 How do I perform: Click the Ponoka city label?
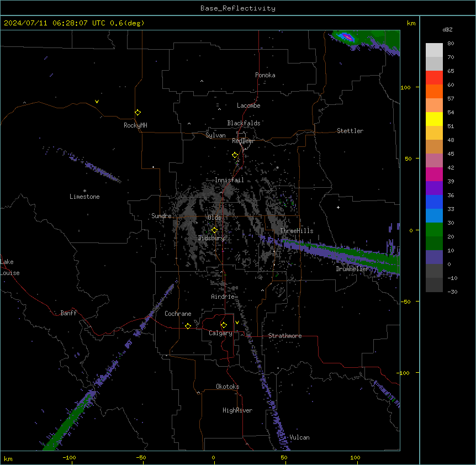(265, 75)
